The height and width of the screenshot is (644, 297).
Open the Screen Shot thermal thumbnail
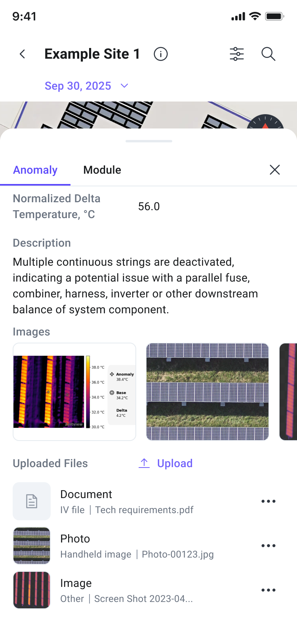32,590
